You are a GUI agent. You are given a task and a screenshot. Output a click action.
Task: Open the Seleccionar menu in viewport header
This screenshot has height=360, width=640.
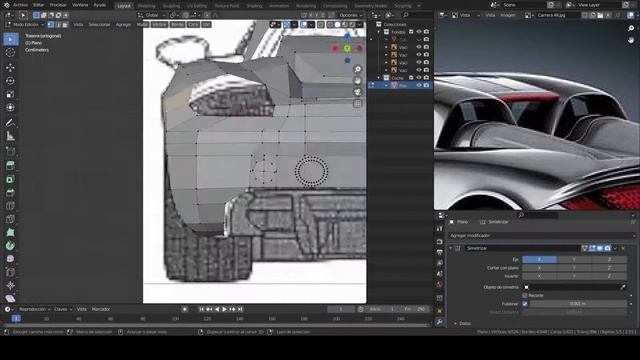coord(99,25)
